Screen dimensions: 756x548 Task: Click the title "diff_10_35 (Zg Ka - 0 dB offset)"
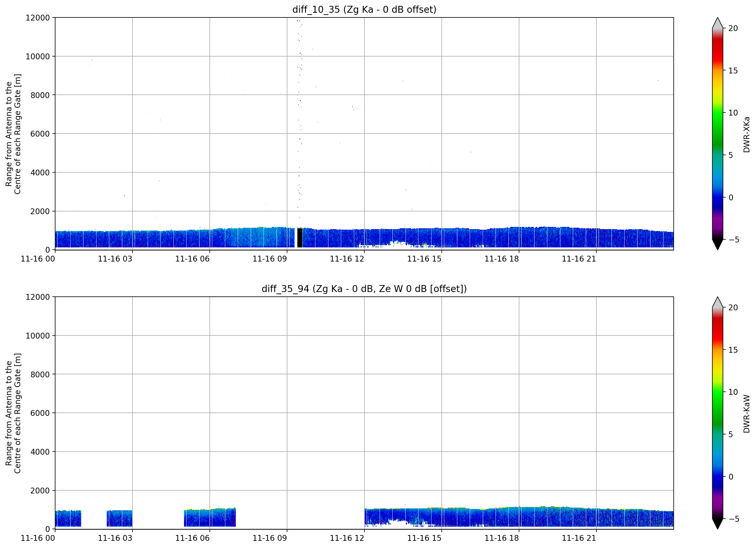click(364, 9)
